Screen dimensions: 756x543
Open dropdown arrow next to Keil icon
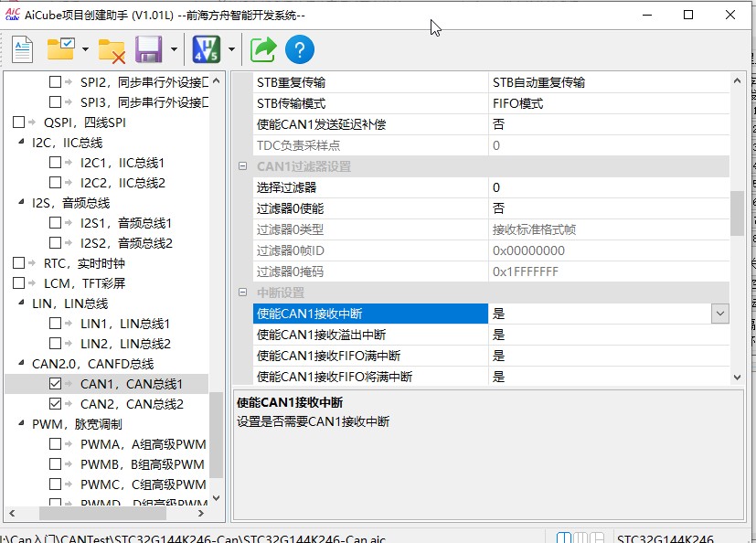(231, 49)
